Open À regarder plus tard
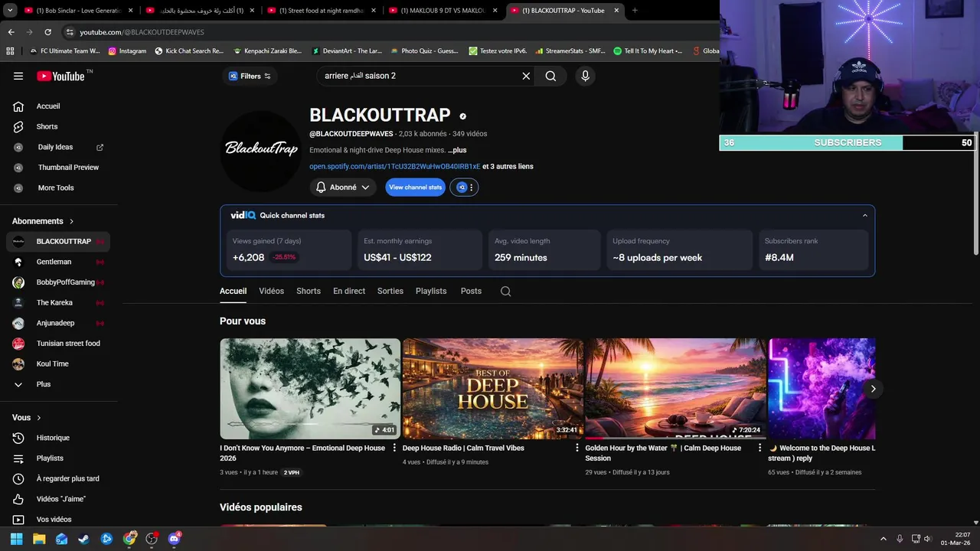The width and height of the screenshot is (980, 551). click(x=67, y=478)
